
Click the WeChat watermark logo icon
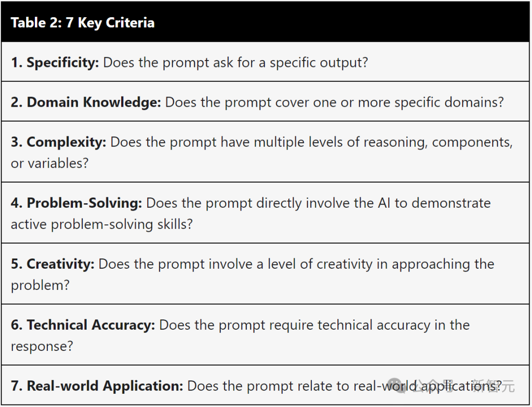point(397,386)
